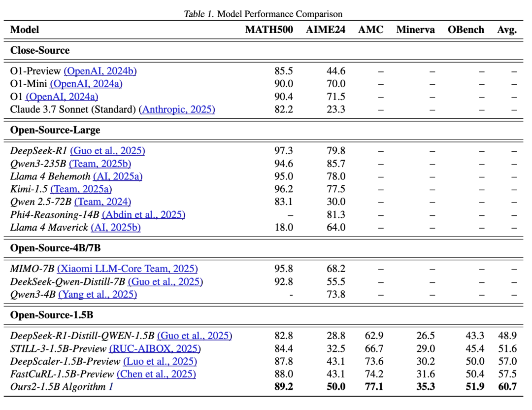Open the (AI, 2025a) Llama 4 Behemoth citation
532x410 pixels.
point(118,176)
